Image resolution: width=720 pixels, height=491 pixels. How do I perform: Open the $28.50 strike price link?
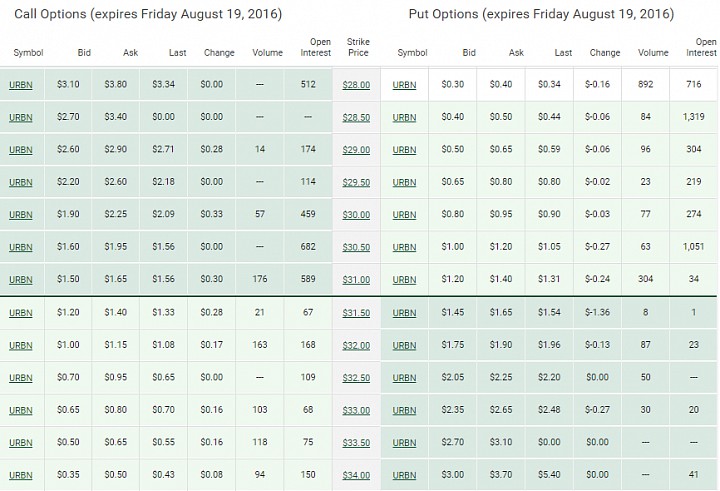356,118
